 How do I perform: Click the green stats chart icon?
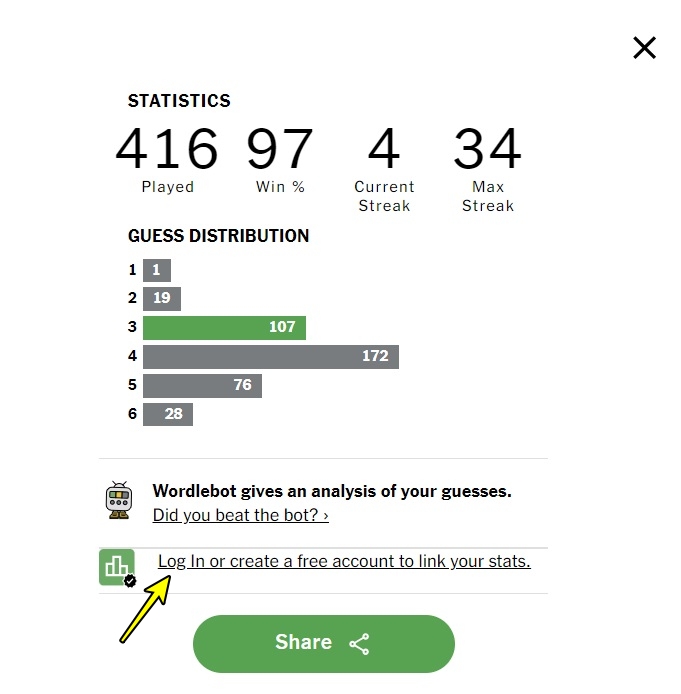[x=117, y=567]
